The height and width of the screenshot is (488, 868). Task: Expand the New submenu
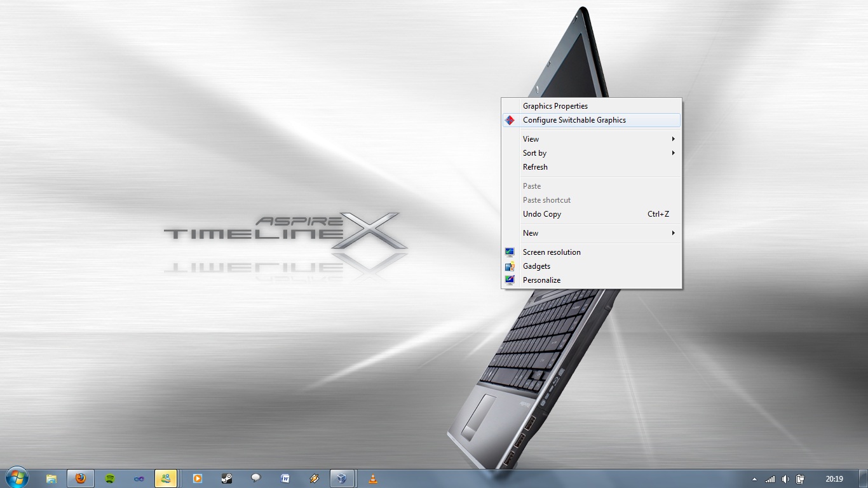(591, 233)
